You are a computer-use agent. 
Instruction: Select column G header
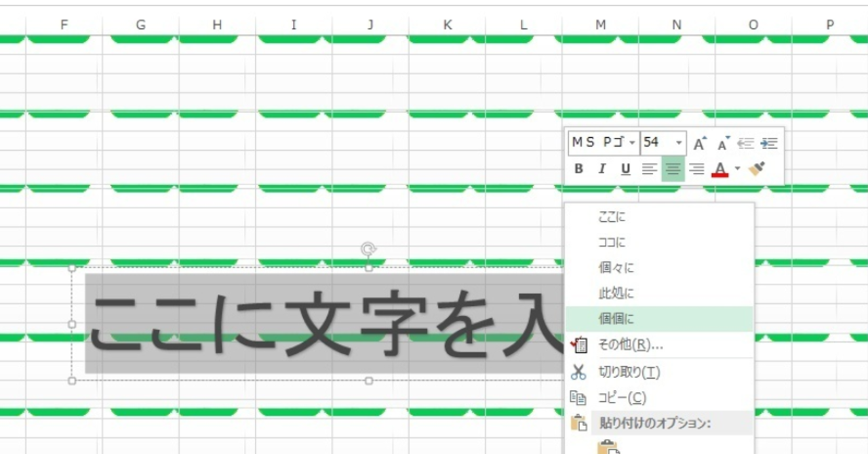coord(140,25)
